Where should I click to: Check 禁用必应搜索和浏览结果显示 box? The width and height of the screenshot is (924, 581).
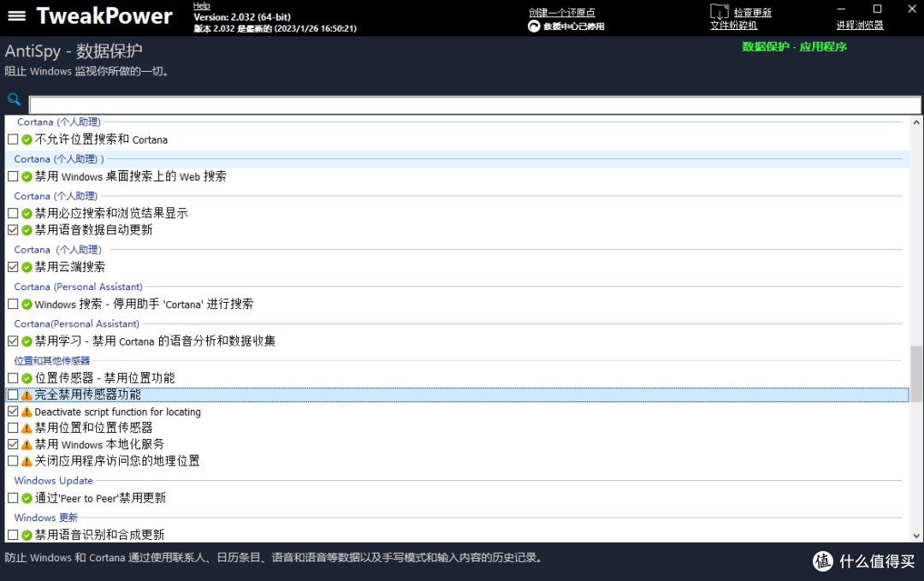click(x=13, y=213)
